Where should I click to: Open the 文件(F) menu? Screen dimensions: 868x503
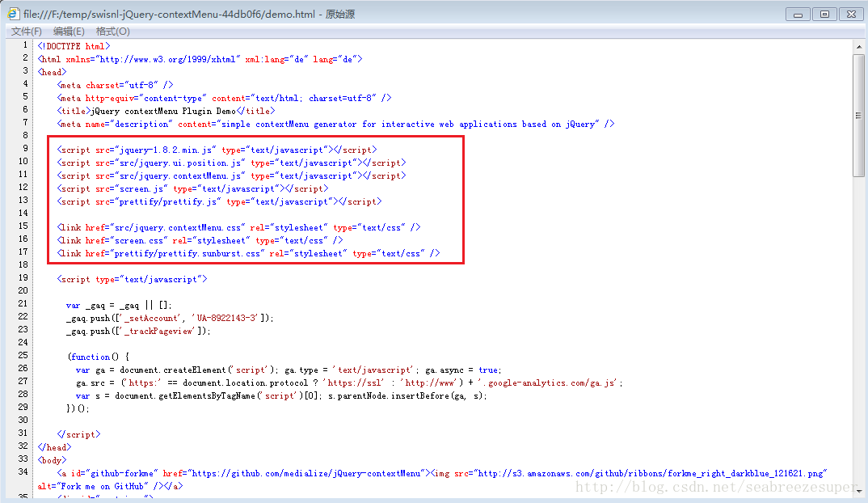27,32
